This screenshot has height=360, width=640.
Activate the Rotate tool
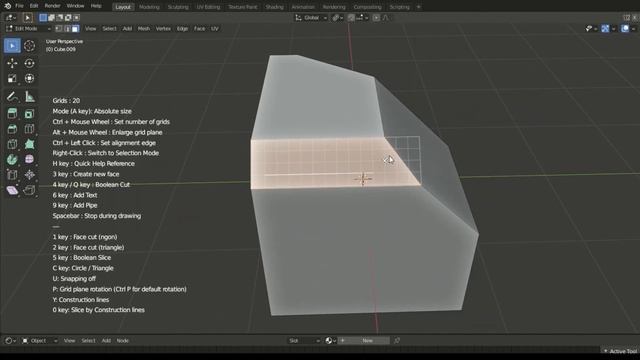[29, 63]
